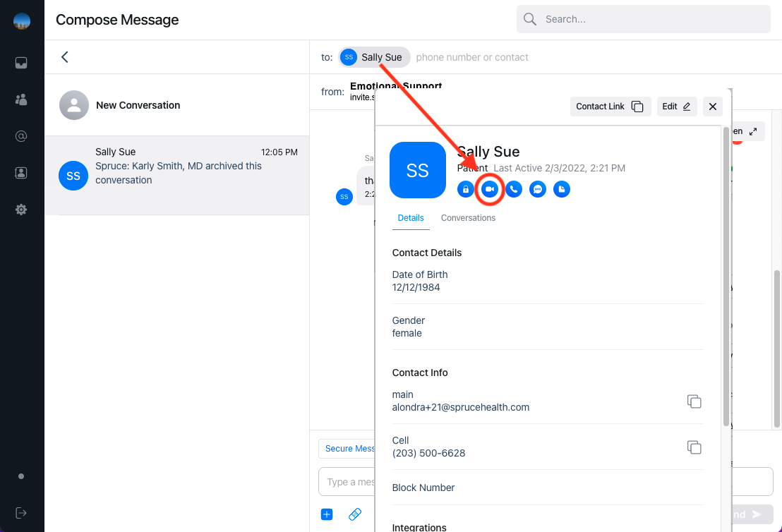782x532 pixels.
Task: Switch to the Details tab
Action: tap(411, 218)
